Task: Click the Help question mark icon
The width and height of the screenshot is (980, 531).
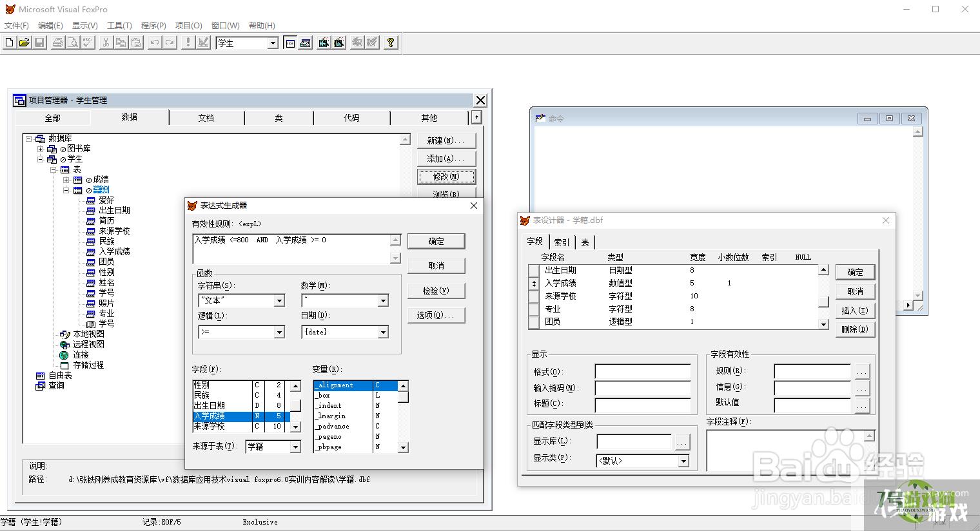Action: tap(391, 43)
